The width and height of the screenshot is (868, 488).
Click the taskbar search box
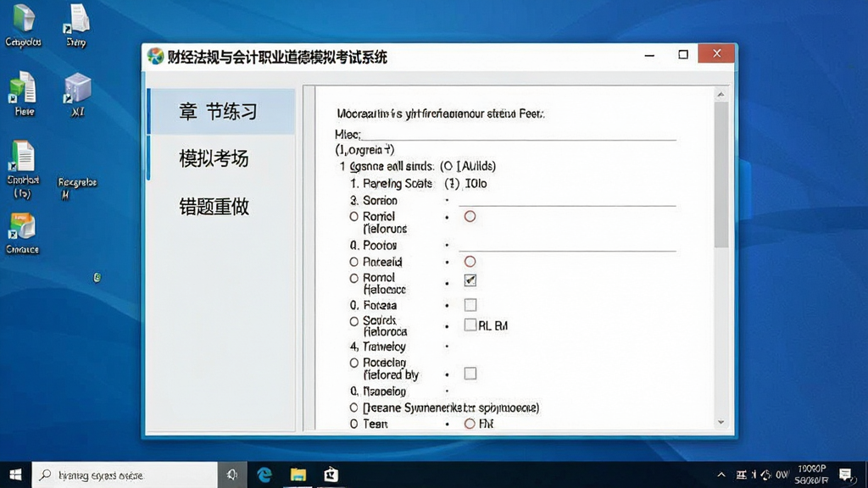125,474
